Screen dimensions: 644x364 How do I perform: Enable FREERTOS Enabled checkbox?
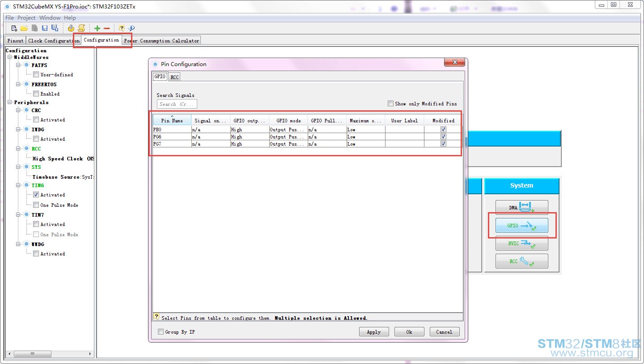tap(36, 94)
